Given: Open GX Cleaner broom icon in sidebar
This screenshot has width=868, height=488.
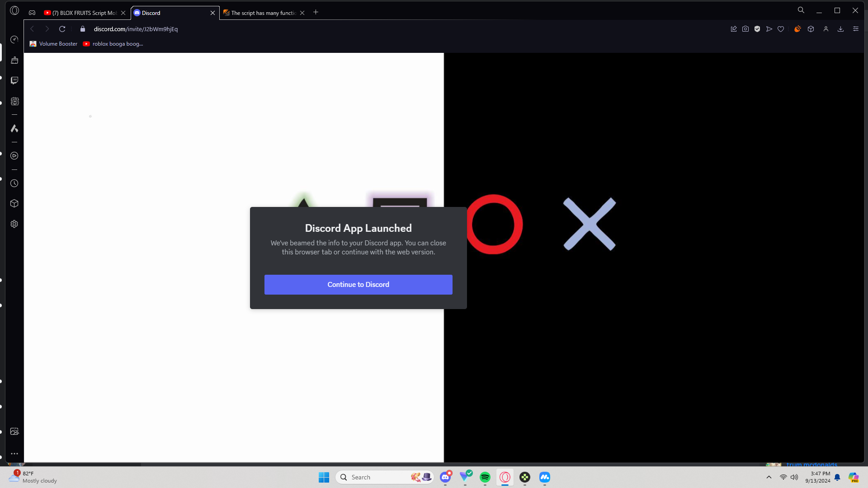Looking at the screenshot, I should point(14,60).
